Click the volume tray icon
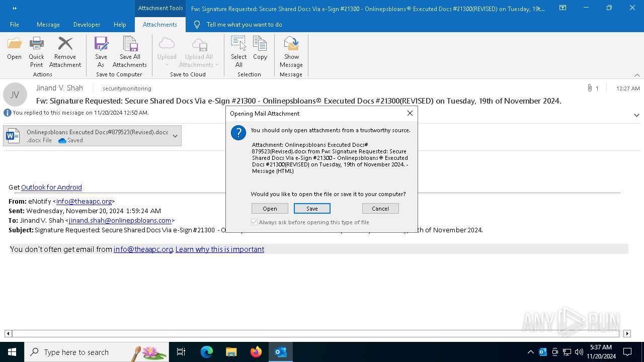 [x=579, y=352]
